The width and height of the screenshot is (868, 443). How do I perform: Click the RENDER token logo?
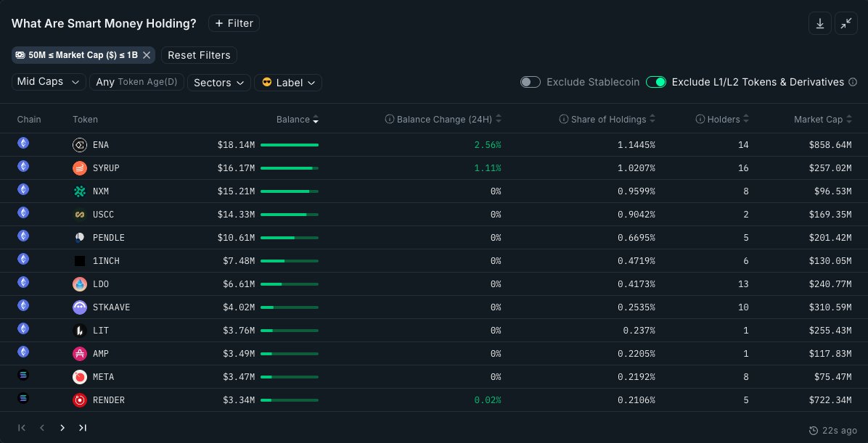coord(80,400)
